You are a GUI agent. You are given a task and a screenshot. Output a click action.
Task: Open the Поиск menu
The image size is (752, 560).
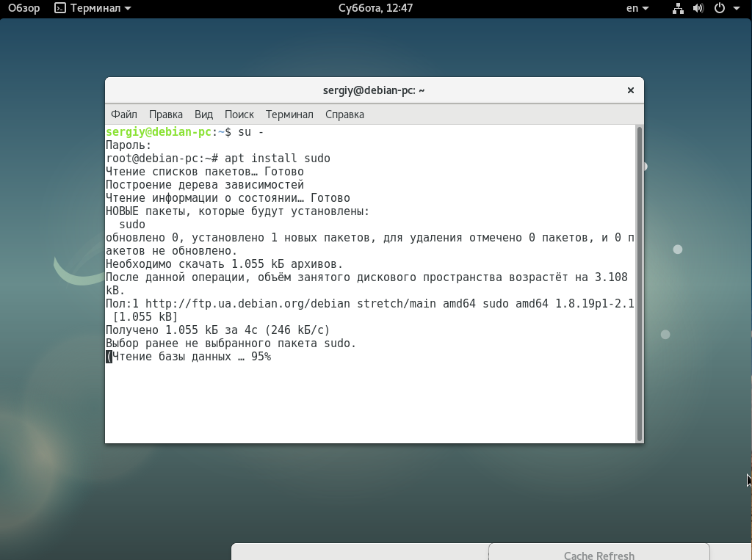pos(239,114)
